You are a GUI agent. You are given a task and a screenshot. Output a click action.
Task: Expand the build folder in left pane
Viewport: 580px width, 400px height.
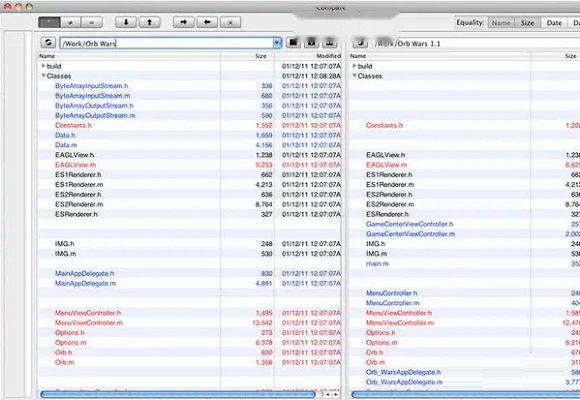coord(43,65)
